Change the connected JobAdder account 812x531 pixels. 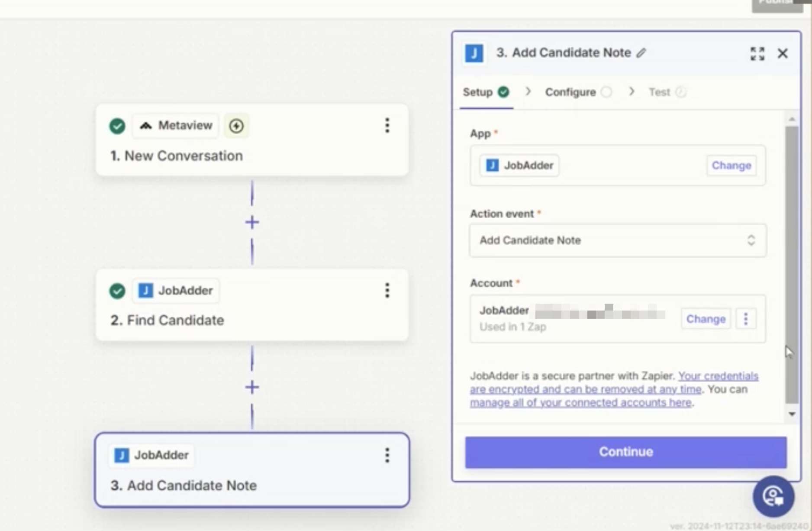pyautogui.click(x=706, y=319)
